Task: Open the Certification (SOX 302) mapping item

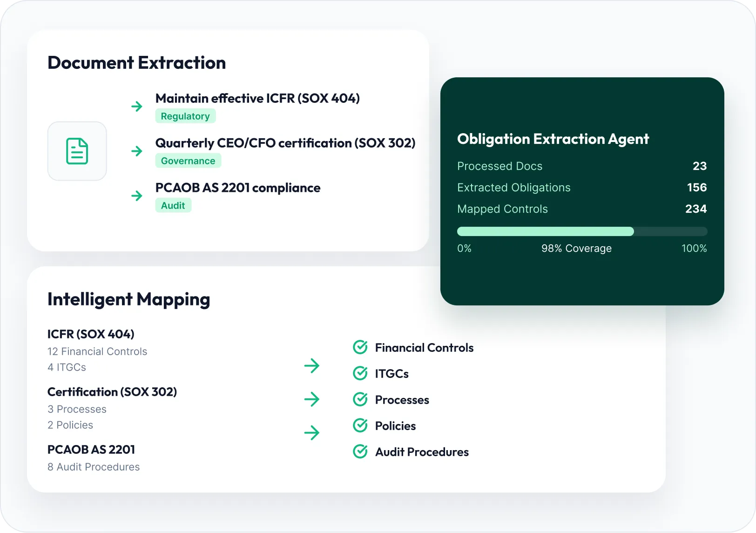Action: coord(112,408)
